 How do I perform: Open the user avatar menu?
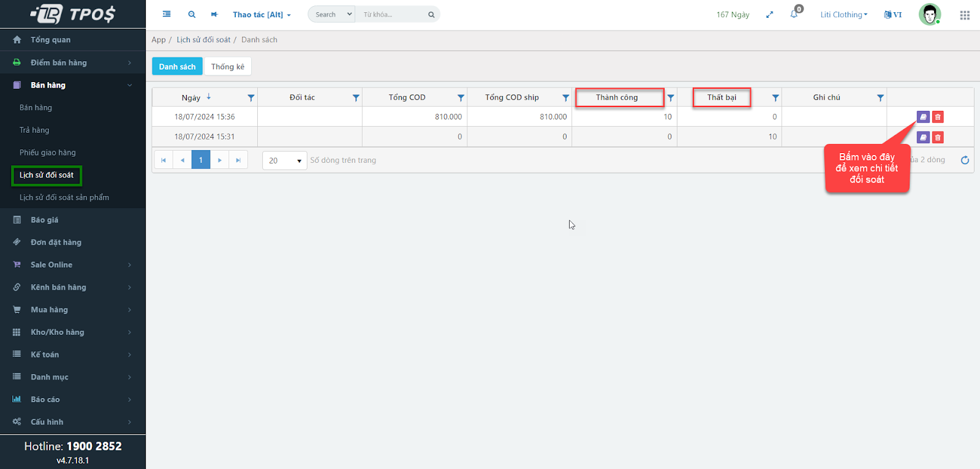(929, 14)
